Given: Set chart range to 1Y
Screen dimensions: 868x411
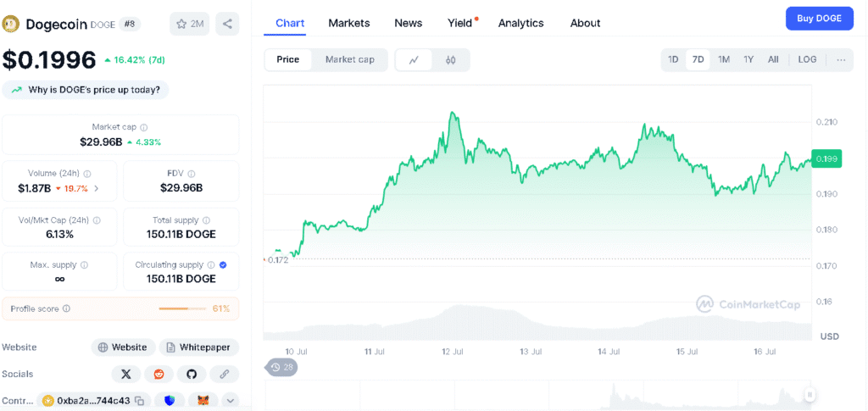Looking at the screenshot, I should 748,59.
